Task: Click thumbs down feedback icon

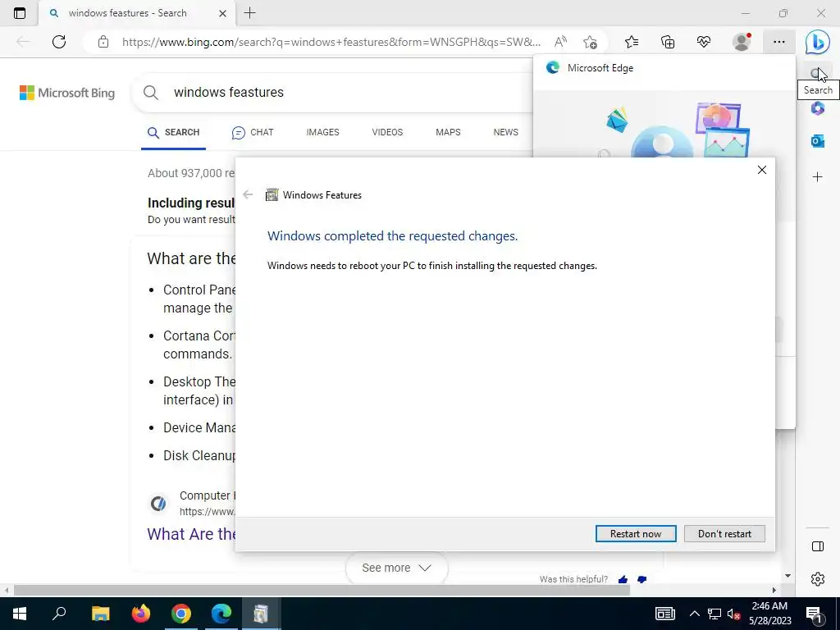Action: [641, 579]
